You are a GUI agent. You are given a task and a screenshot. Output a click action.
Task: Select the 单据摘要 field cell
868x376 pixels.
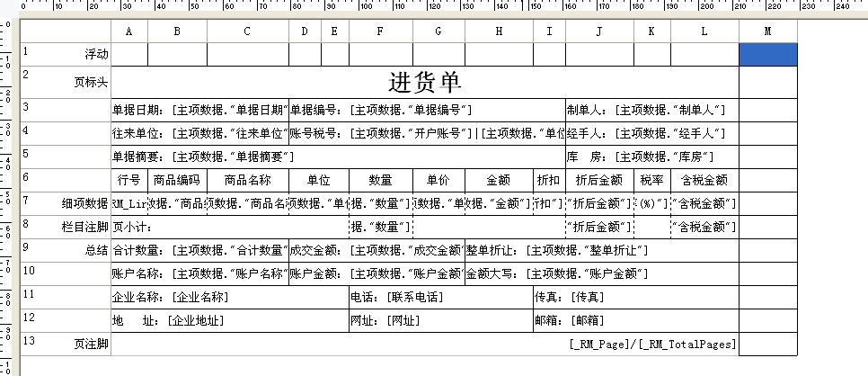pos(338,157)
